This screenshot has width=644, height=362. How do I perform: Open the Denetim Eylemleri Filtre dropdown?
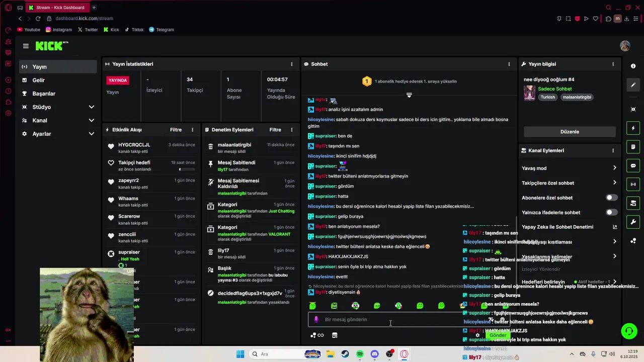[x=275, y=130]
